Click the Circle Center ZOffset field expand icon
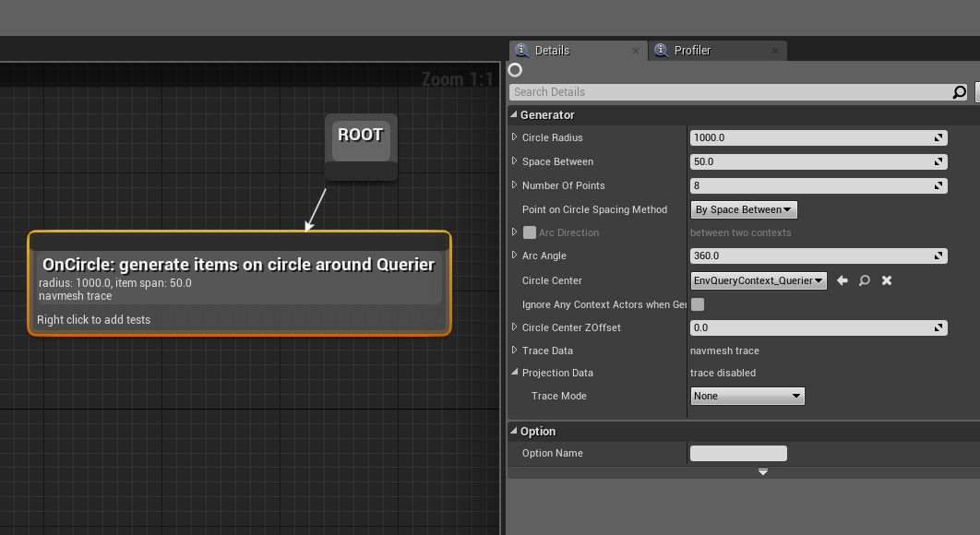This screenshot has width=980, height=535. pos(938,327)
